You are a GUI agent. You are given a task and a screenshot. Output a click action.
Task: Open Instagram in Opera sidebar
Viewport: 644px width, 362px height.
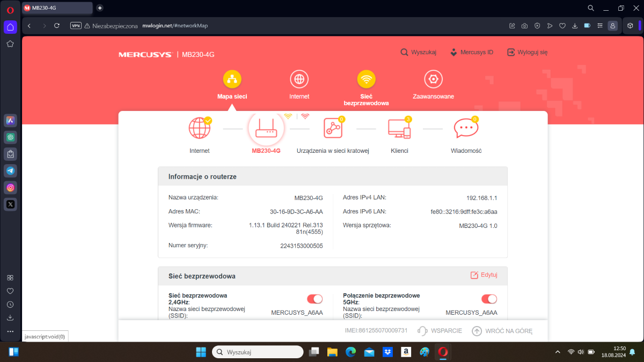(10, 187)
